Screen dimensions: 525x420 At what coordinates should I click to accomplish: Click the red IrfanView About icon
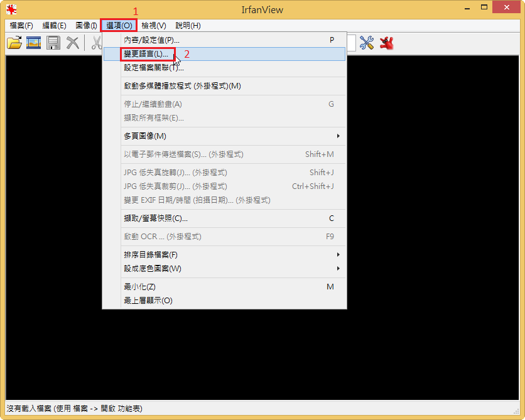(x=386, y=43)
